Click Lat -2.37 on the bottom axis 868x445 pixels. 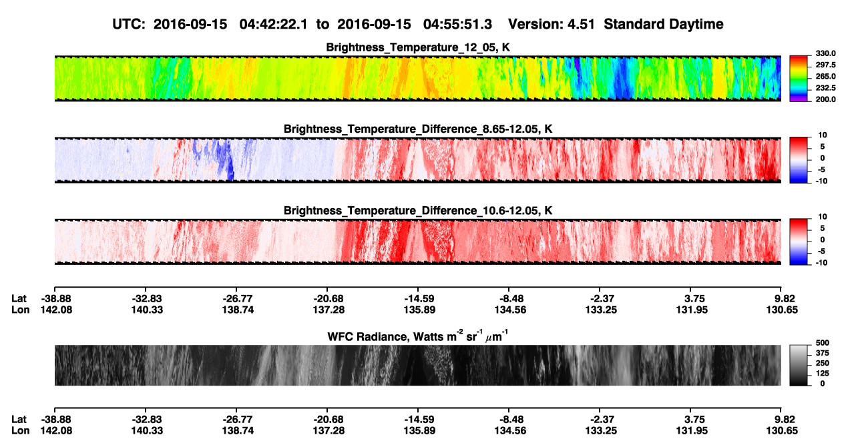click(x=600, y=419)
